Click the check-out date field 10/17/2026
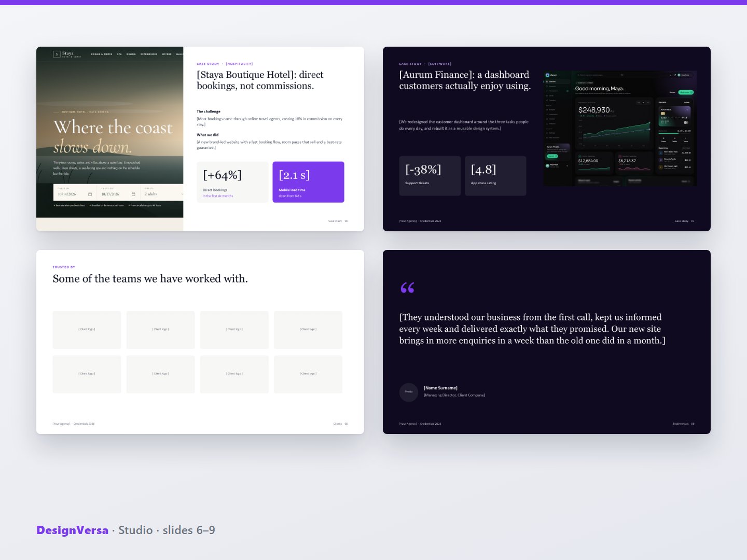 point(118,192)
